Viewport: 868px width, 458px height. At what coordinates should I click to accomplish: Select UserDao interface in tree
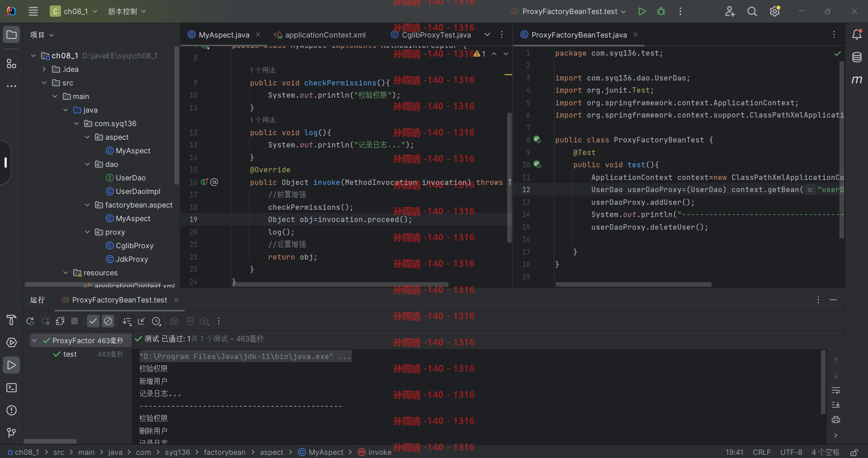point(126,178)
